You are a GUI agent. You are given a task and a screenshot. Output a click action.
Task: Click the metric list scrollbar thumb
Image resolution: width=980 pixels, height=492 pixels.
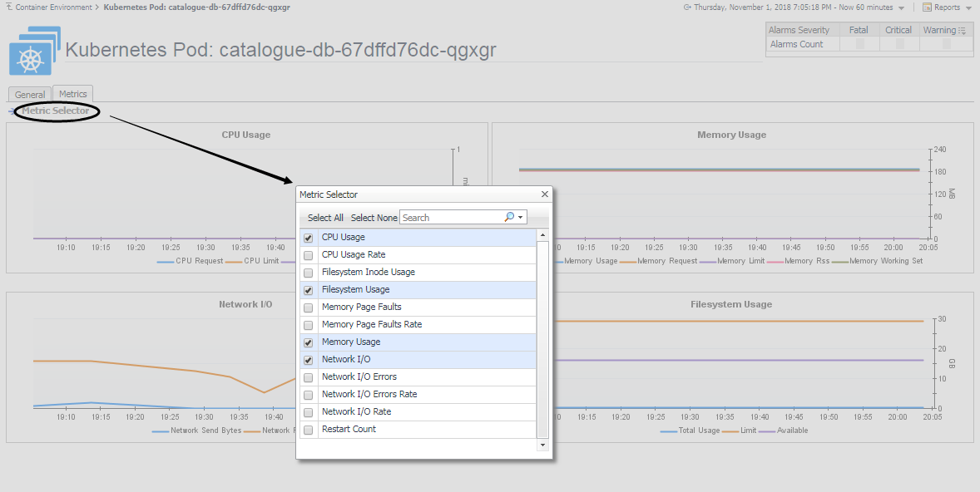tap(542, 340)
